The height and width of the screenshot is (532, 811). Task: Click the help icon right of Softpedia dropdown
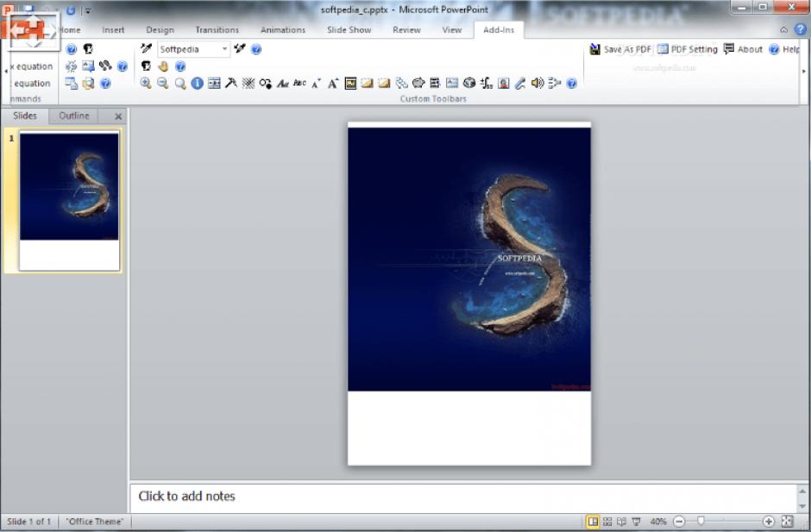click(x=256, y=49)
